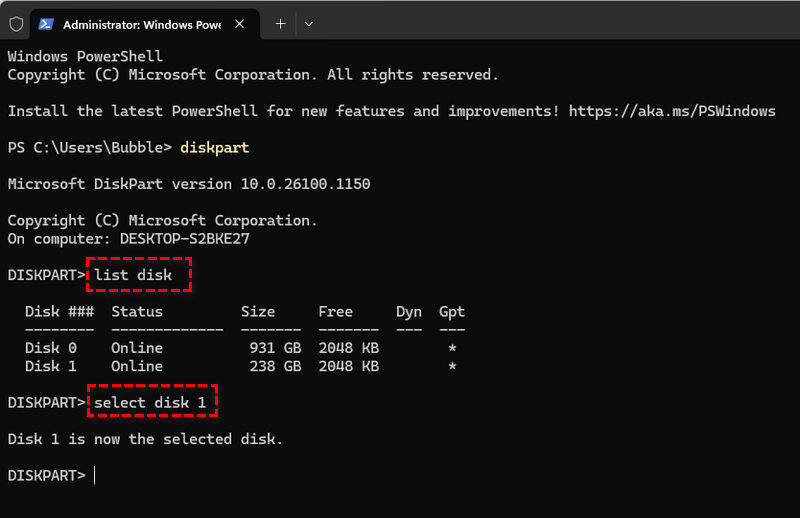The width and height of the screenshot is (800, 518).
Task: Click the administrator shield icon in title bar
Action: (x=16, y=23)
